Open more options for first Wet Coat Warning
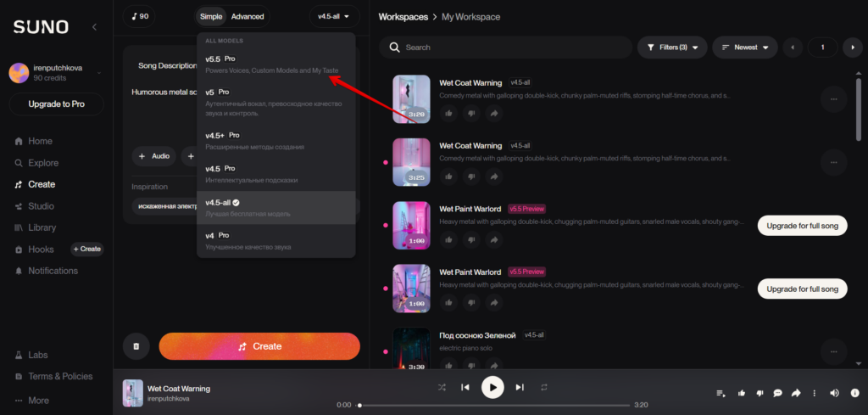The height and width of the screenshot is (415, 868). click(x=834, y=99)
